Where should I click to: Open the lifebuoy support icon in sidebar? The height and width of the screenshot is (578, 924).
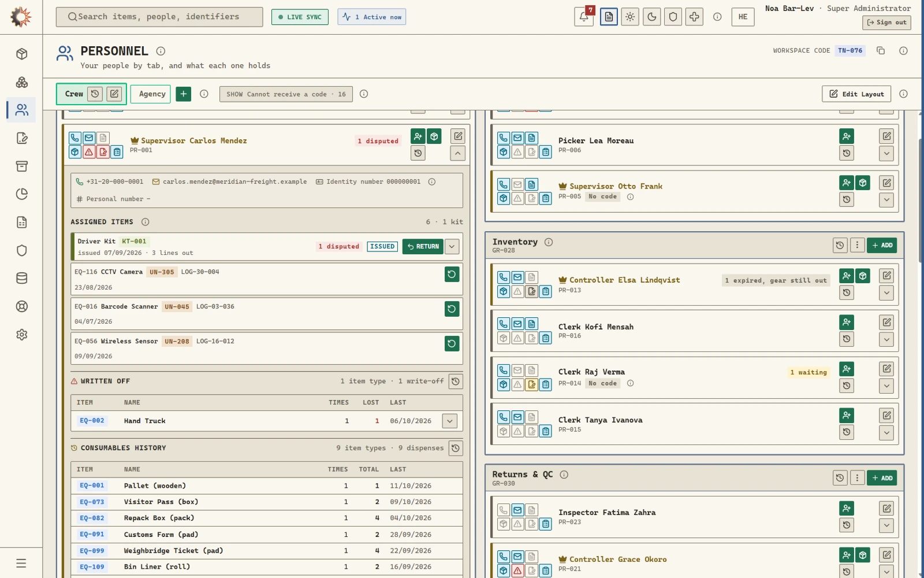[22, 306]
